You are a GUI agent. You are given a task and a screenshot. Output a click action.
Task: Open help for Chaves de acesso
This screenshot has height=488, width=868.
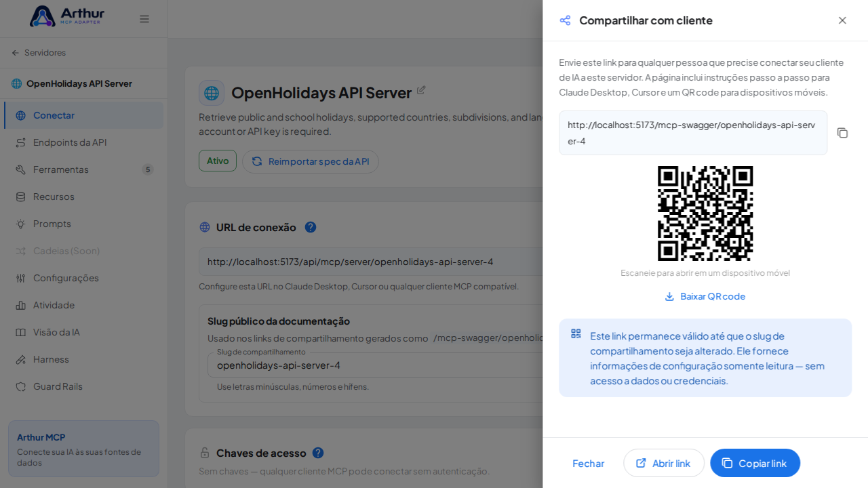coord(318,453)
